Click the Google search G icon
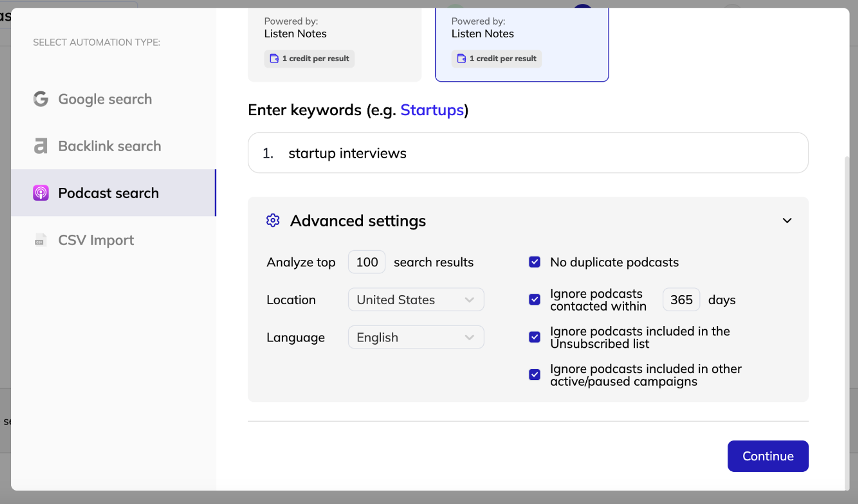858x504 pixels. (40, 99)
